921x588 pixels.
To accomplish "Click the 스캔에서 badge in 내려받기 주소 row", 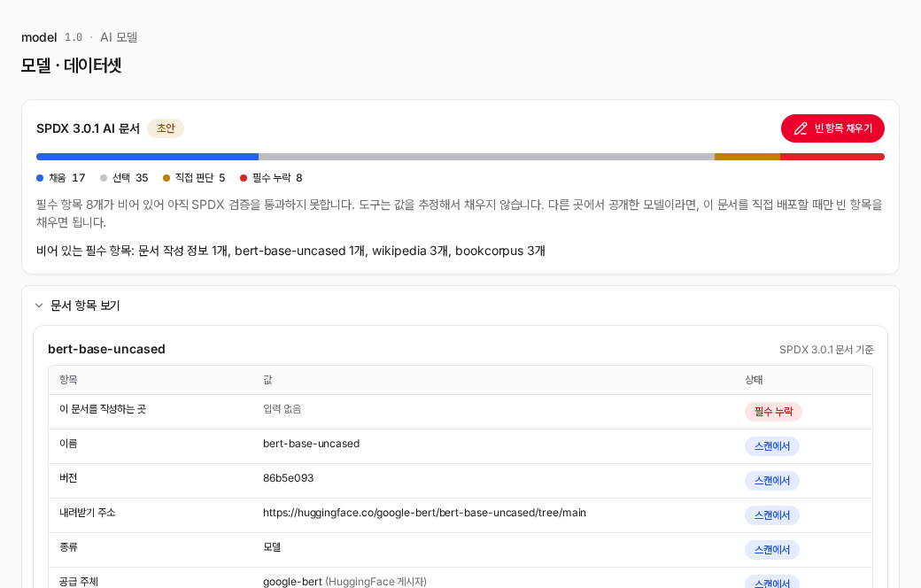I will pos(772,515).
